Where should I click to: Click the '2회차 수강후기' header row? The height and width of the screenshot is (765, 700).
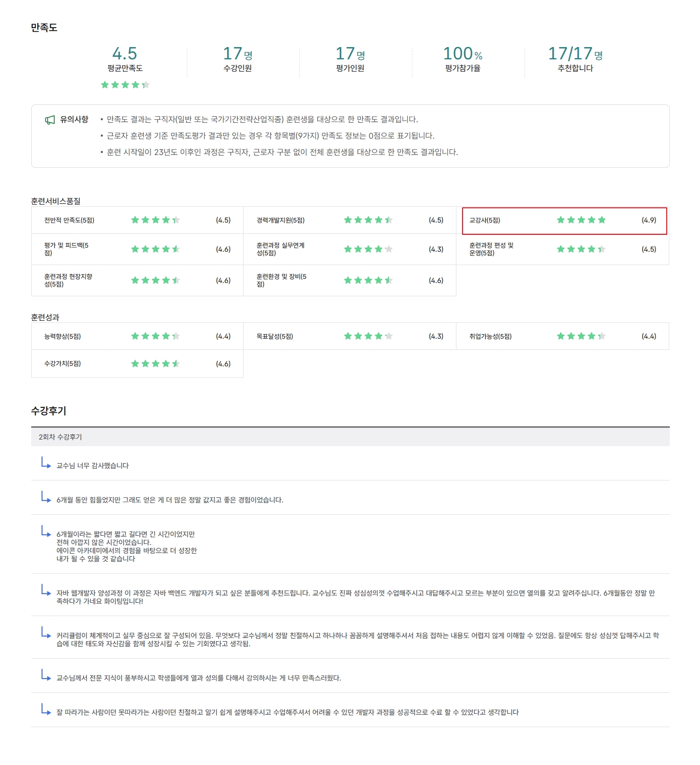pos(351,437)
